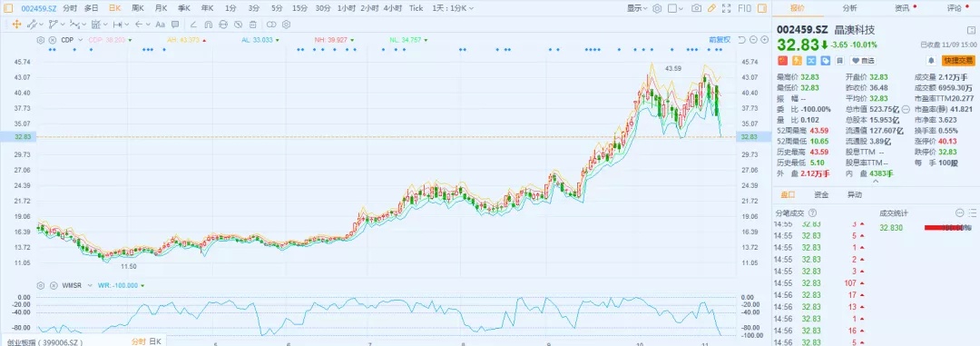Click the pencil draw icon
980x346 pixels.
point(711,8)
